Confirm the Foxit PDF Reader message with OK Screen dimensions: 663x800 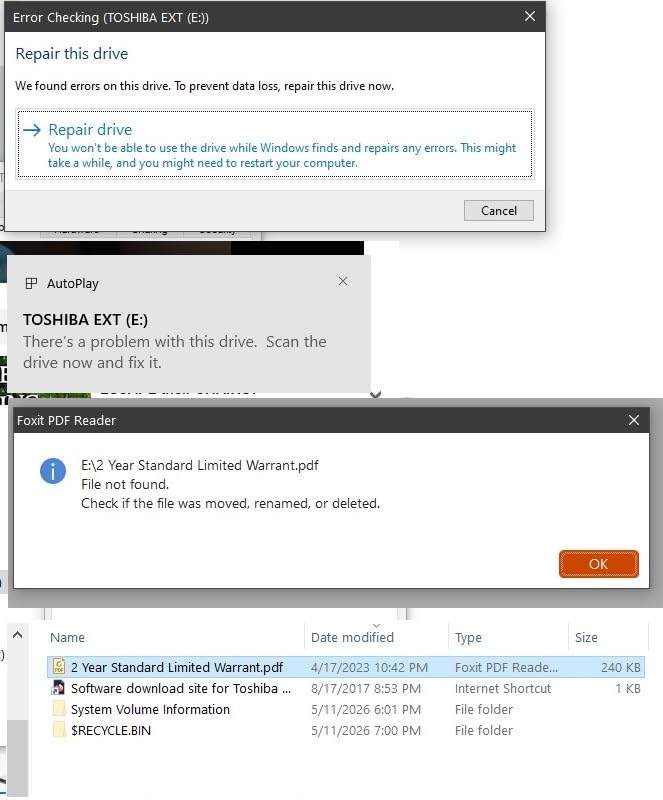tap(599, 564)
